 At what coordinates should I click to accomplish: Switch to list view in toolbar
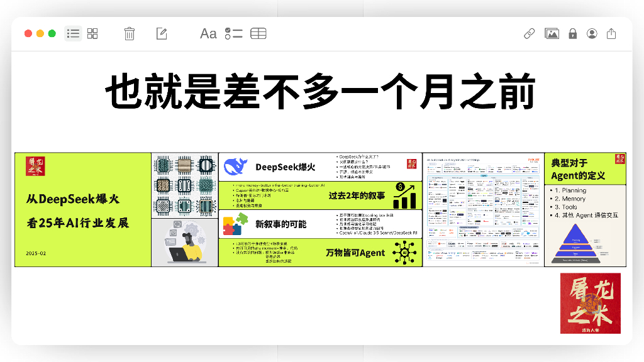[73, 34]
